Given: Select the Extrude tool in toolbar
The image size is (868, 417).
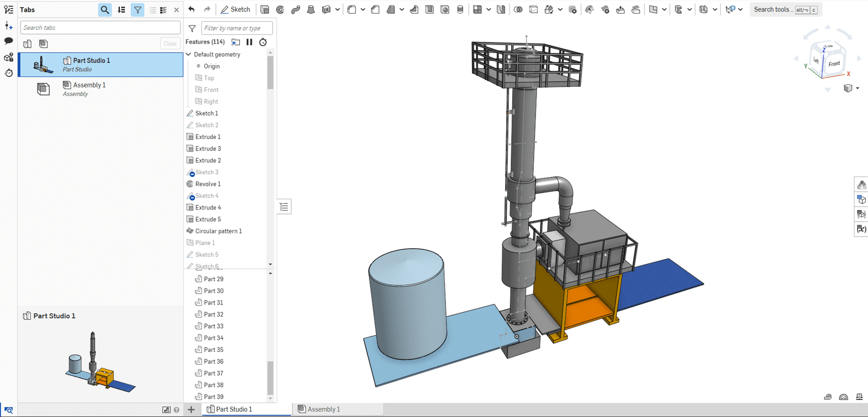Looking at the screenshot, I should (x=265, y=9).
